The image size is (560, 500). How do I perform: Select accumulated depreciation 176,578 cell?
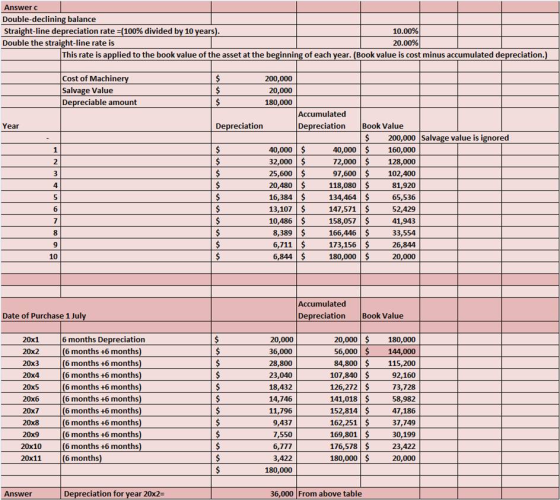(329, 446)
